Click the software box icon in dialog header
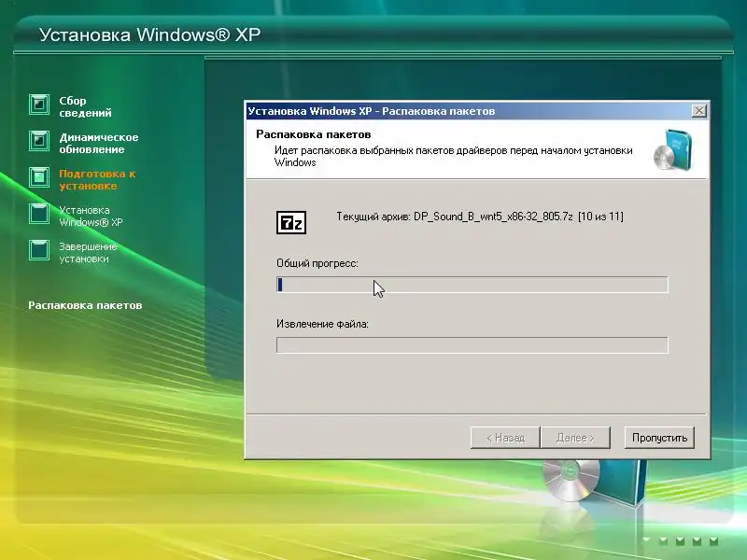The height and width of the screenshot is (560, 747). [672, 149]
